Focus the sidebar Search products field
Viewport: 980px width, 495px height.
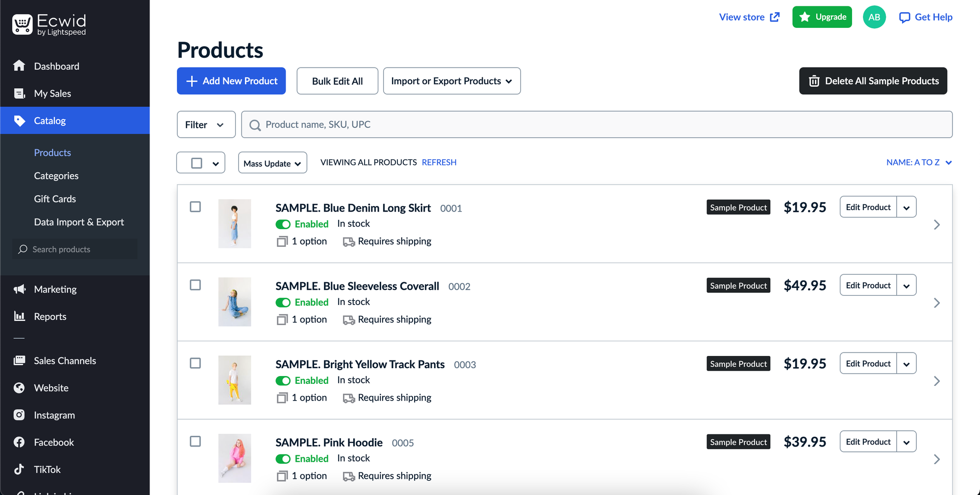tap(75, 249)
